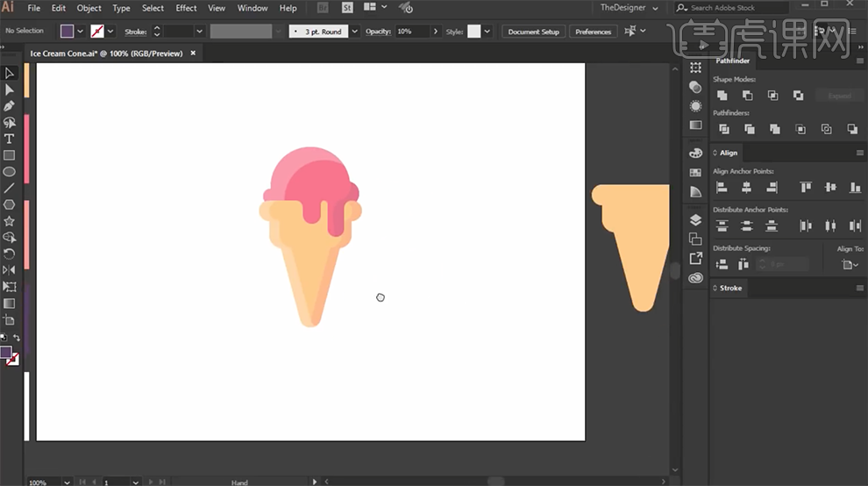Viewport: 868px width, 486px height.
Task: Open the Object menu
Action: pyautogui.click(x=89, y=8)
